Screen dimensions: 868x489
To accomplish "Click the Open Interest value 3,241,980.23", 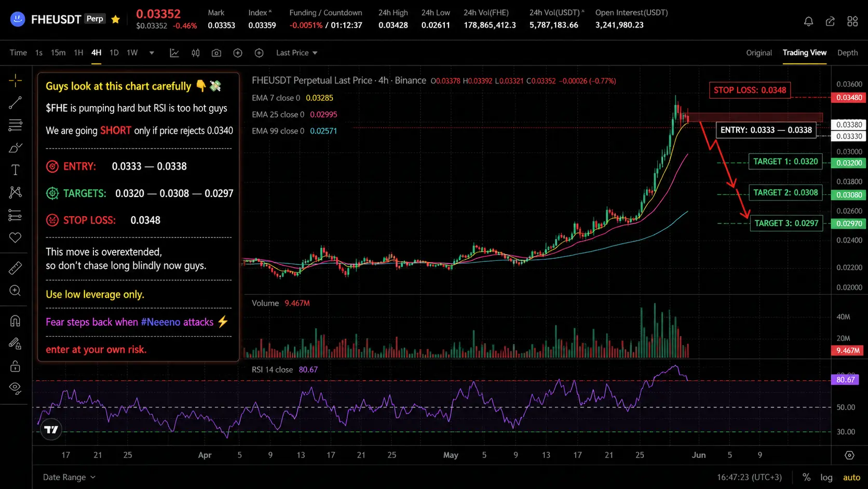I will point(619,25).
